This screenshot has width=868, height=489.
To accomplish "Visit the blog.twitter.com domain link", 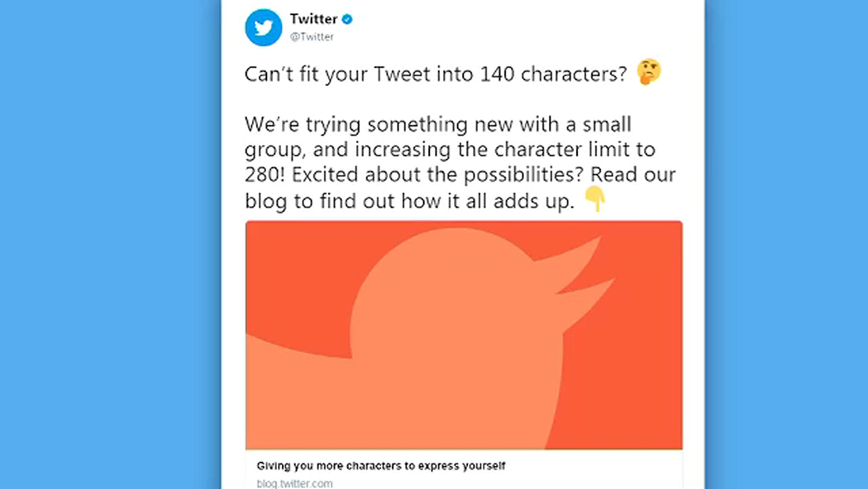I will [x=295, y=483].
